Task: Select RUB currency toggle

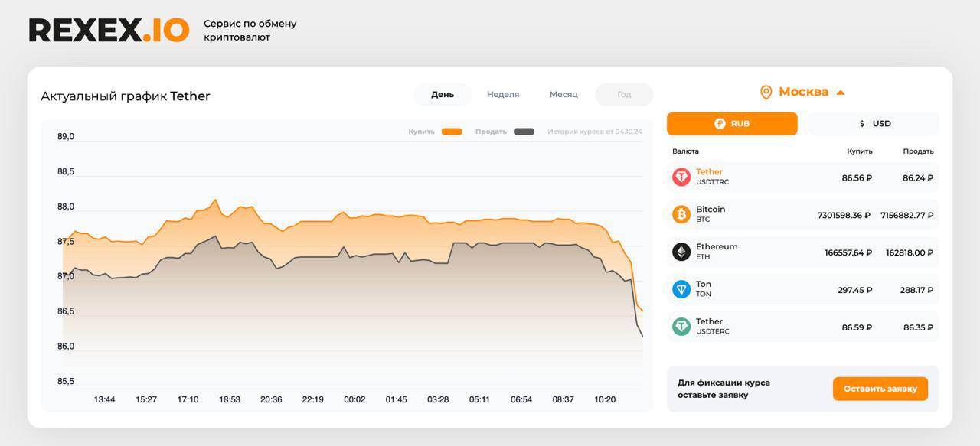Action: tap(732, 124)
